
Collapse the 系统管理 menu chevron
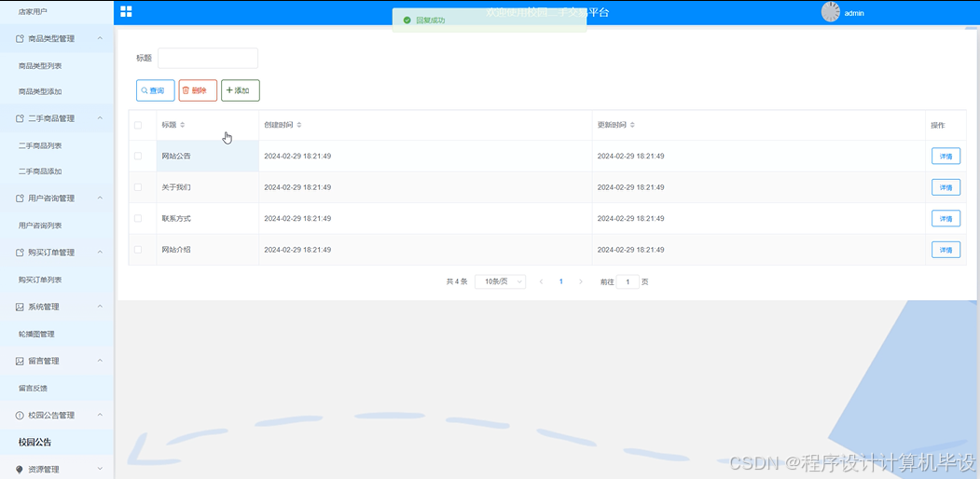pos(100,308)
